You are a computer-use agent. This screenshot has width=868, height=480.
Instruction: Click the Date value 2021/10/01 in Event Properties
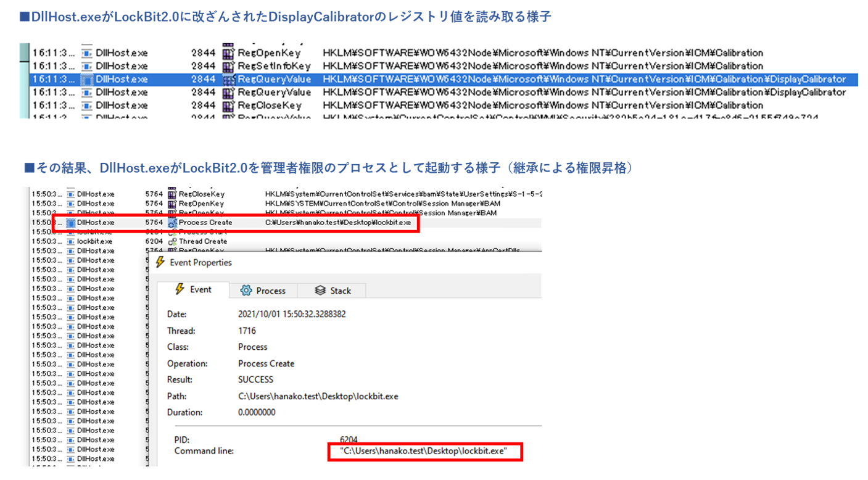[x=291, y=314]
